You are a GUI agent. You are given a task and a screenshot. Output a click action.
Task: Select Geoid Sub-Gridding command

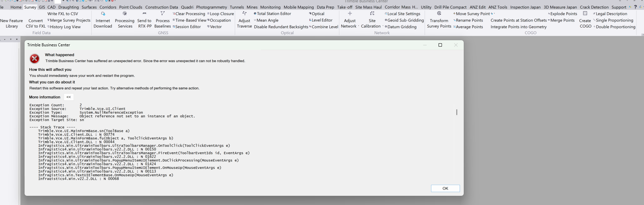(404, 20)
